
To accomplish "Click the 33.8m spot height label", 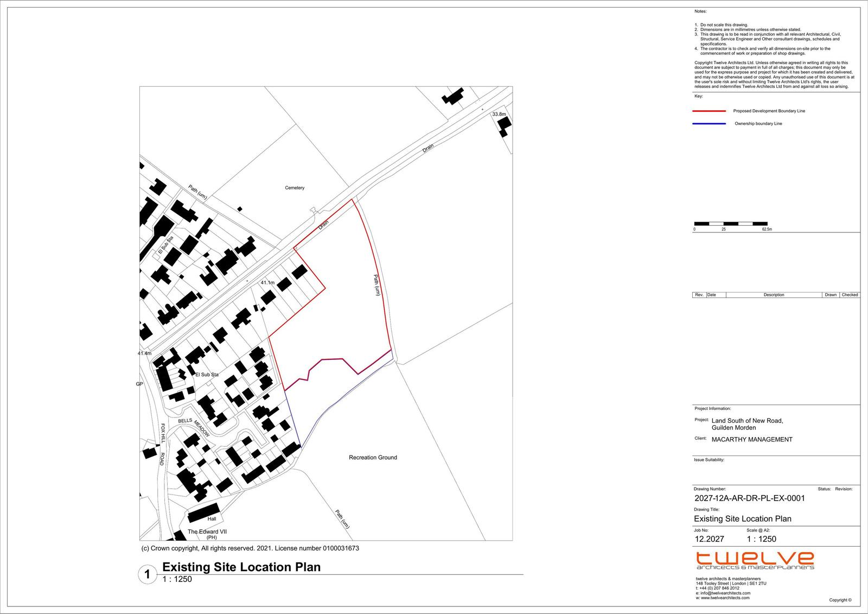I will pos(499,115).
